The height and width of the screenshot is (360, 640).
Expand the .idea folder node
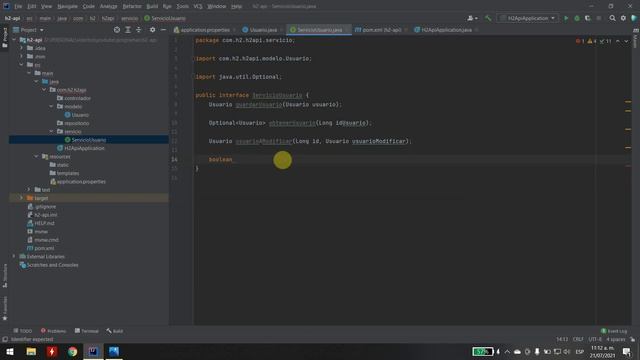click(22, 48)
